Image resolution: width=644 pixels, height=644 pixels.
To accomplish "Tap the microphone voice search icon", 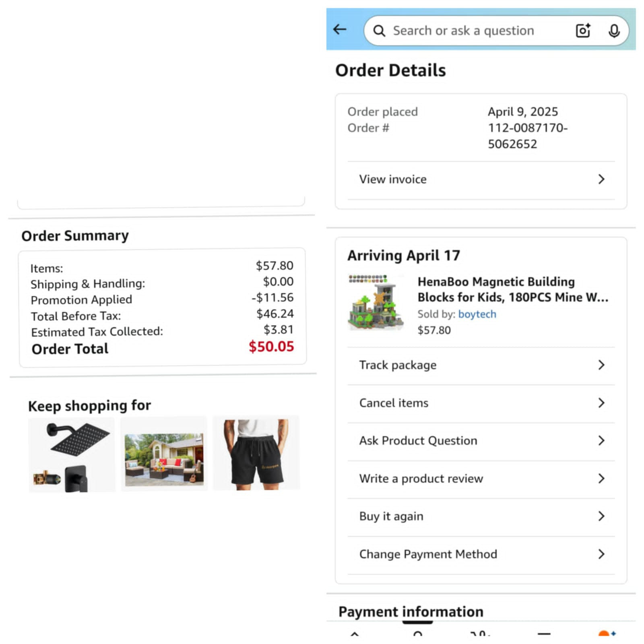I will coord(614,31).
